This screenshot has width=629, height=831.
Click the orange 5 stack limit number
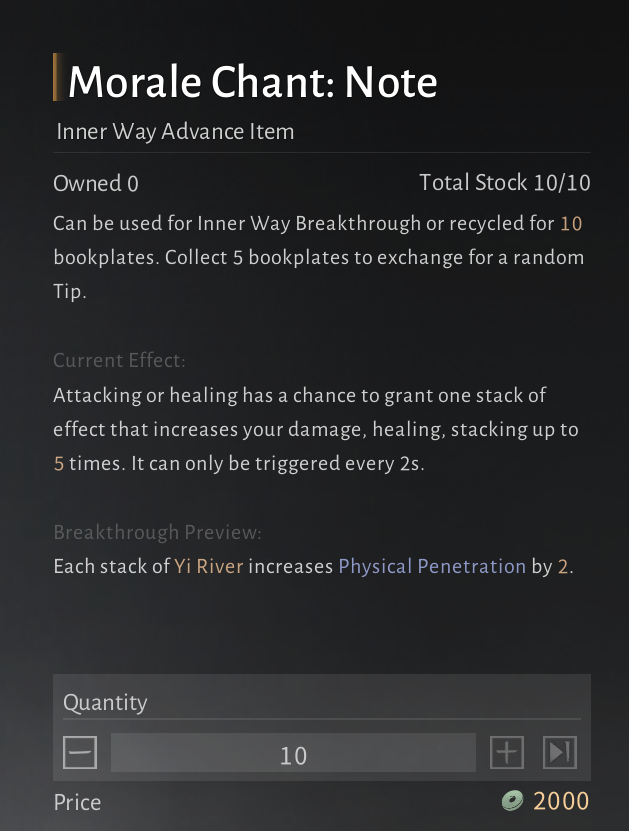pos(59,464)
